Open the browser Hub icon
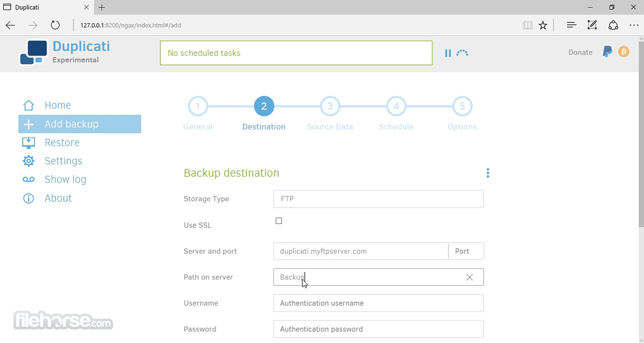The image size is (644, 343). pyautogui.click(x=571, y=25)
